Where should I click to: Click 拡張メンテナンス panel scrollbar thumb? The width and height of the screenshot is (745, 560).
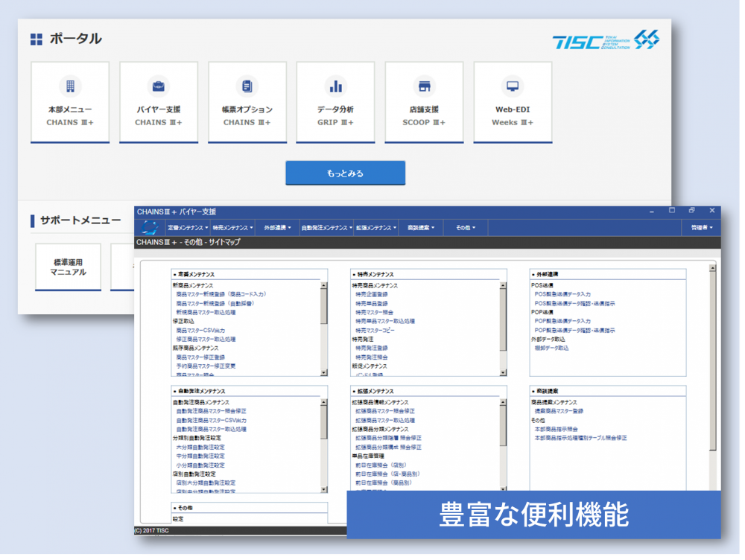[503, 426]
